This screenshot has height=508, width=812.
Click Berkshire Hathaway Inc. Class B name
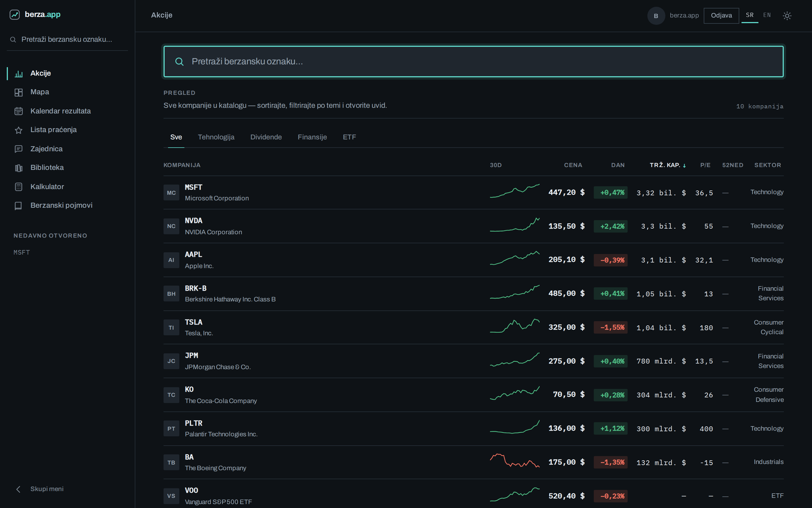tap(230, 299)
